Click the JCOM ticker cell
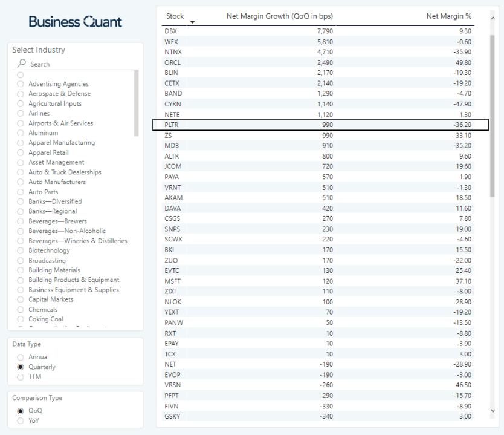Image resolution: width=504 pixels, height=435 pixels. 173,166
